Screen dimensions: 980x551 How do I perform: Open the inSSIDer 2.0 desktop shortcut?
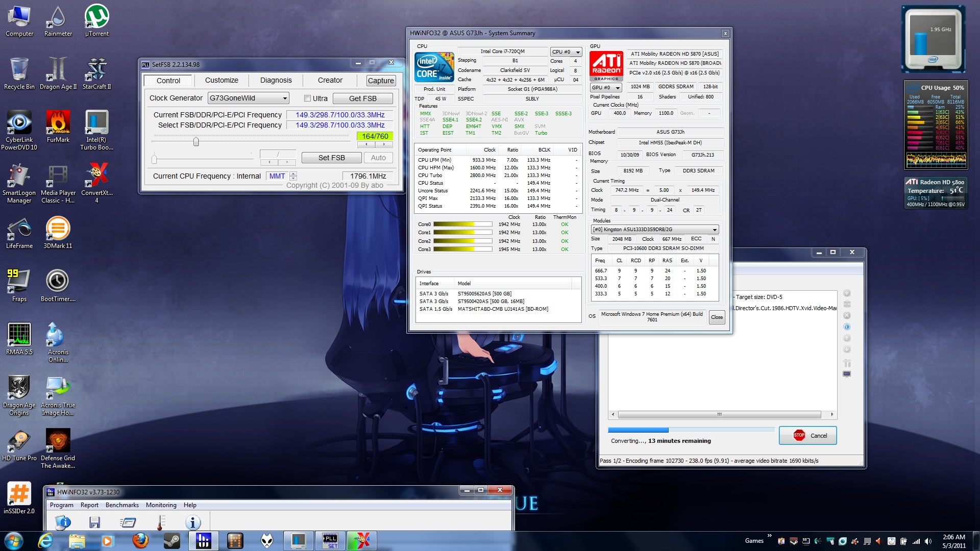pos(19,498)
